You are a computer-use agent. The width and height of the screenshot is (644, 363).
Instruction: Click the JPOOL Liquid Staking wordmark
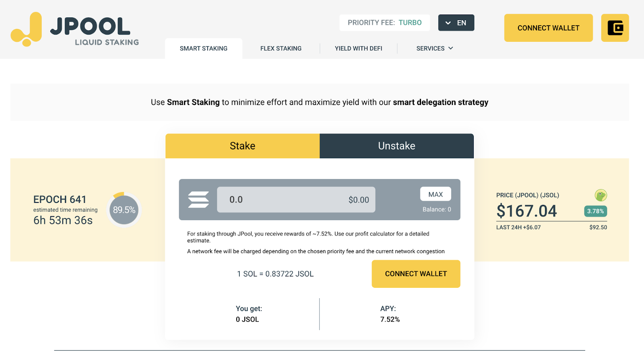pyautogui.click(x=95, y=31)
